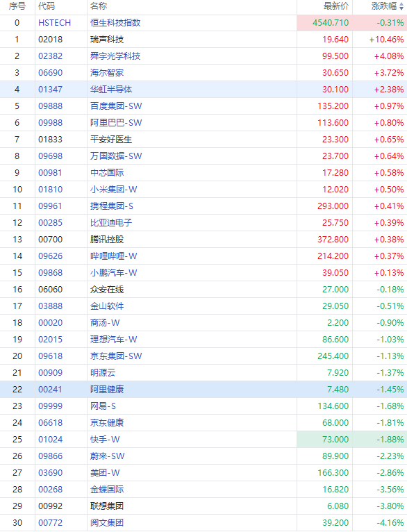Open 小米集团-W stock link
This screenshot has width=407, height=532.
coord(114,190)
